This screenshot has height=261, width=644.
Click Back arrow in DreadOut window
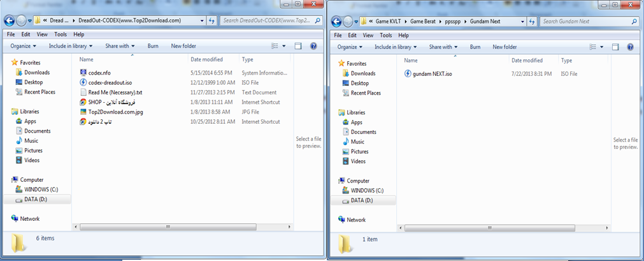(x=10, y=20)
